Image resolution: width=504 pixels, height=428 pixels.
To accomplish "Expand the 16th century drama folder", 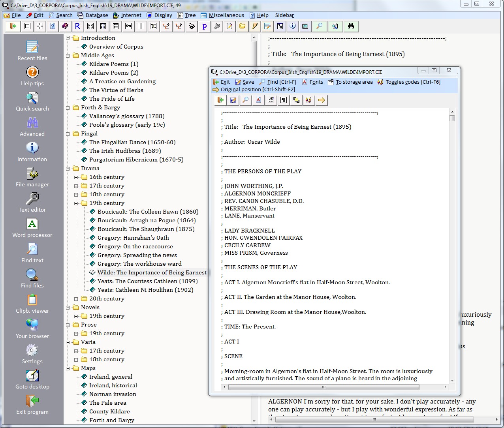I will [x=76, y=177].
